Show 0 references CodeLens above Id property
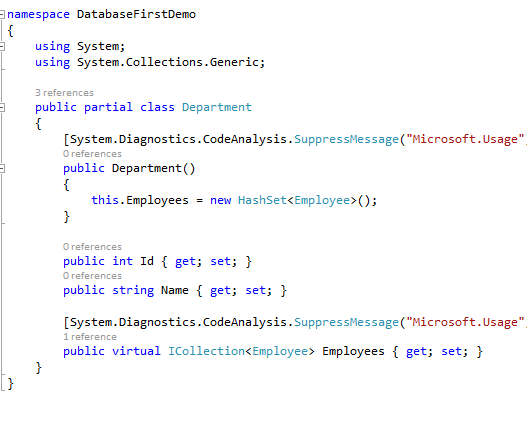This screenshot has width=527, height=435. [x=92, y=247]
